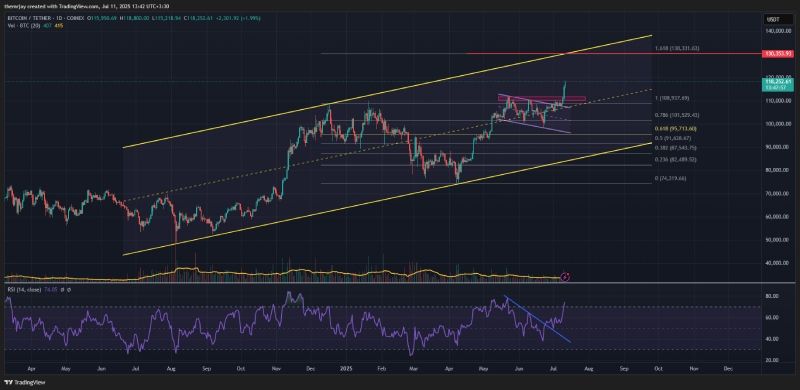800x390 pixels.
Task: Click the 80,000.00 price scale label
Action: tap(778, 170)
